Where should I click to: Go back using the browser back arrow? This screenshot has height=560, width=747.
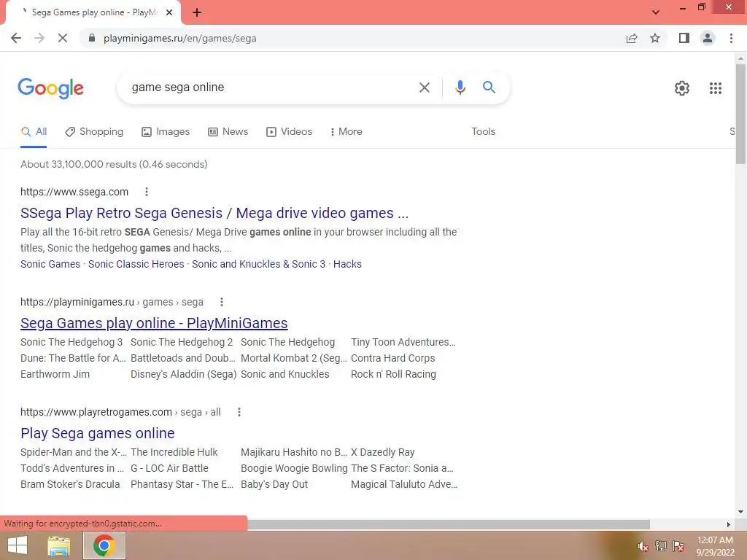[16, 38]
